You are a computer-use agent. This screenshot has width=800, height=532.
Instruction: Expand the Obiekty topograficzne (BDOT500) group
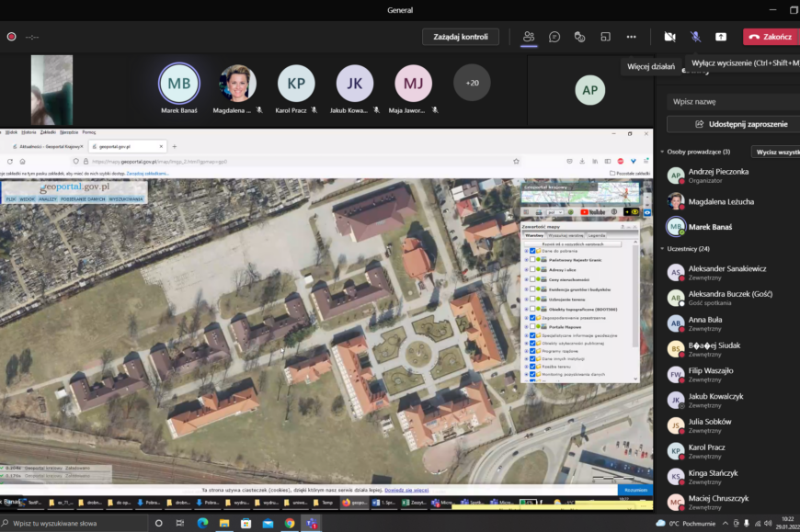click(527, 309)
